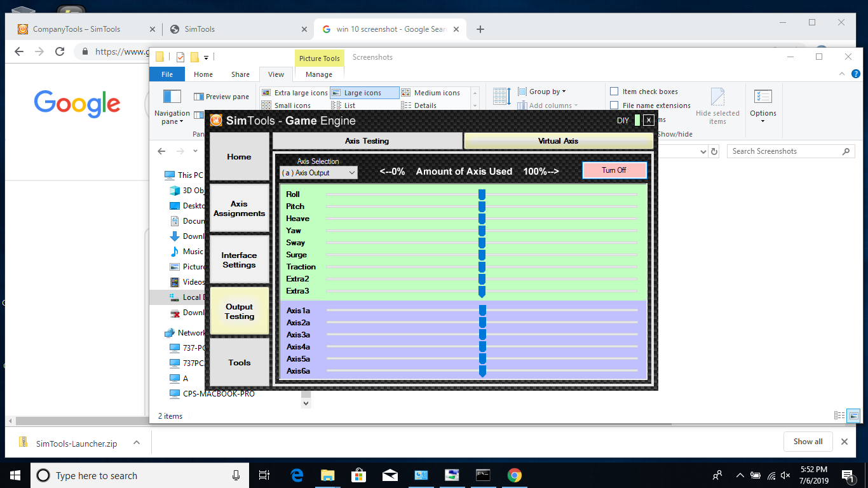Image resolution: width=868 pixels, height=488 pixels.
Task: Click the Axis2a slider handle
Action: (482, 322)
